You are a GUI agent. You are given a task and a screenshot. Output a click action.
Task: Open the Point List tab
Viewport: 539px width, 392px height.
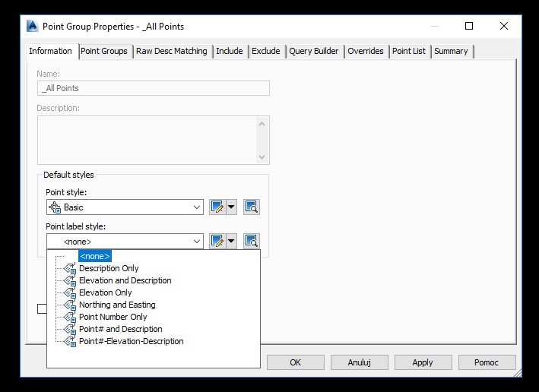pyautogui.click(x=409, y=51)
